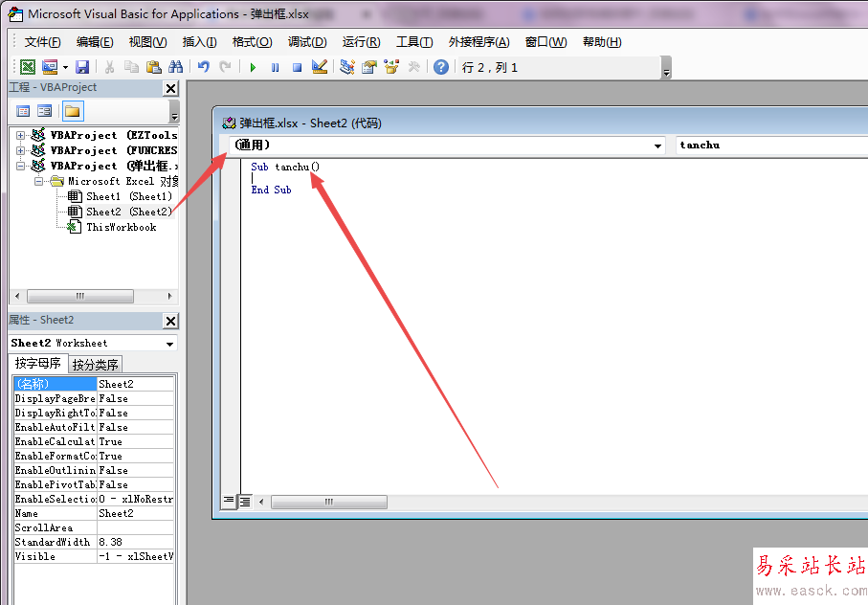Click the Break pause icon
The height and width of the screenshot is (605, 868).
275,68
